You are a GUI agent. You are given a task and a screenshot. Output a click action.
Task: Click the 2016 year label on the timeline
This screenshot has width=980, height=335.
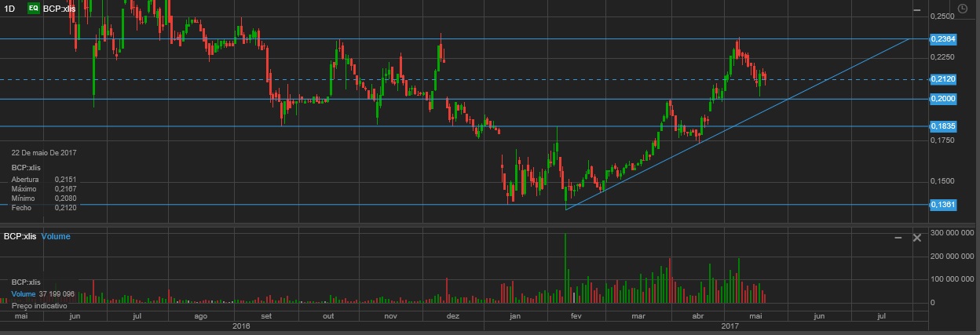coord(240,325)
